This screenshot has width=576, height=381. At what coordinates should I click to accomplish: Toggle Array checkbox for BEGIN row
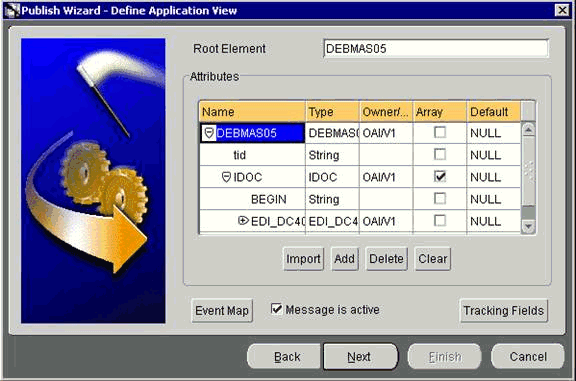(x=440, y=198)
